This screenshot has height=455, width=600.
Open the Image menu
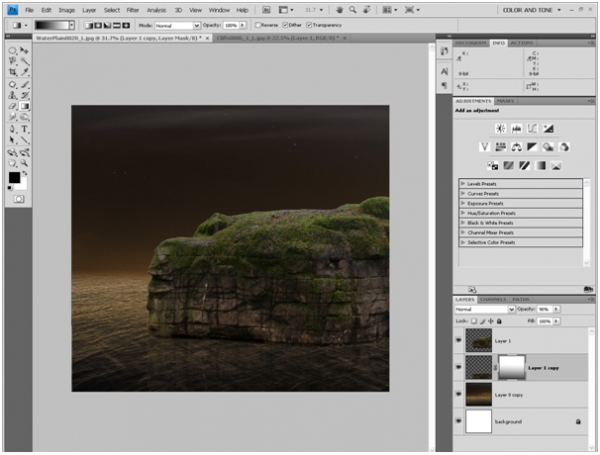(67, 10)
